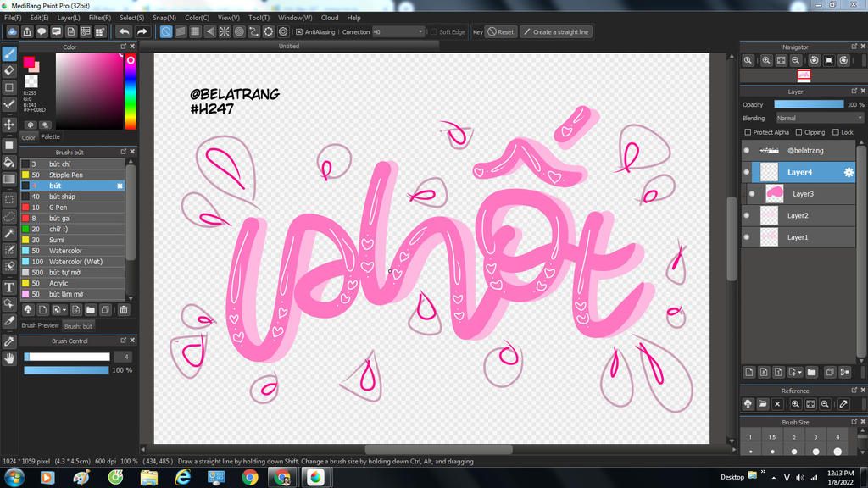Click the Undo arrow in toolbar

124,31
